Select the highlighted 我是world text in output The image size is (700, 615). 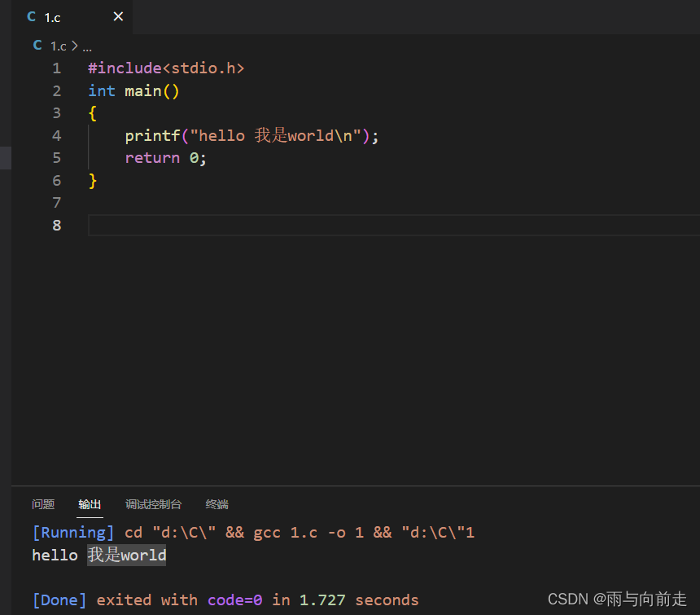click(126, 555)
